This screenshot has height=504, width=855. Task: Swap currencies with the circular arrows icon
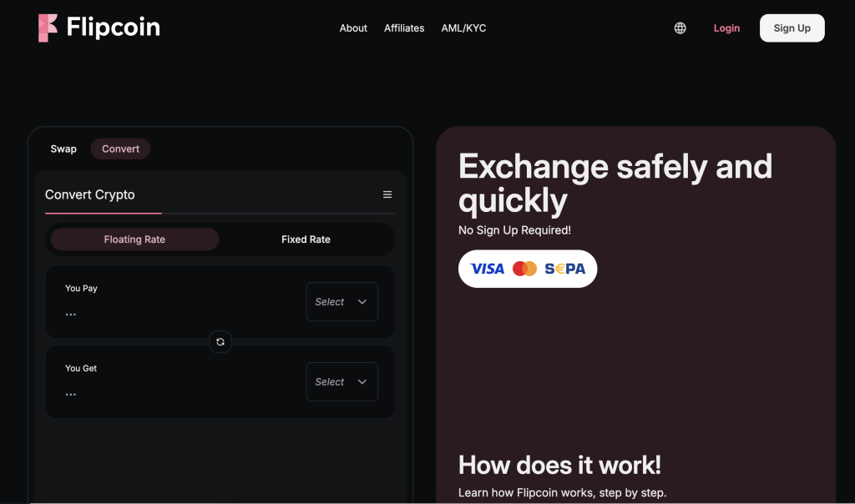click(x=220, y=342)
